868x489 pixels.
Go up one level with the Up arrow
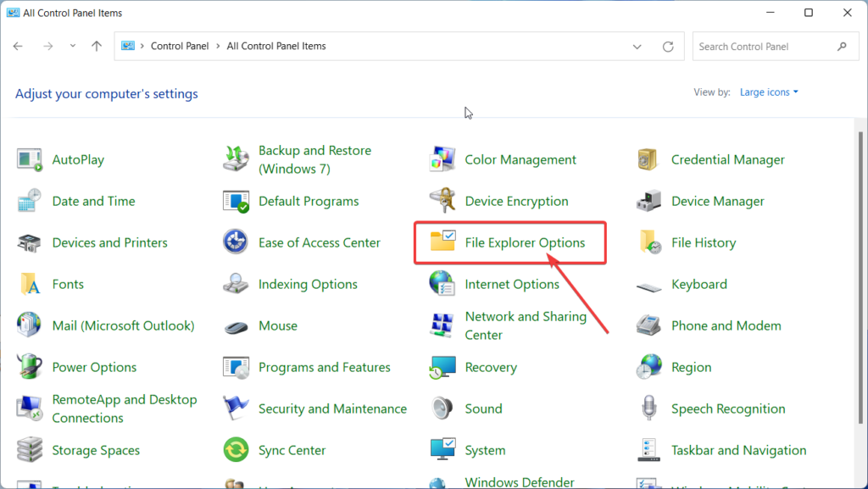pyautogui.click(x=96, y=46)
